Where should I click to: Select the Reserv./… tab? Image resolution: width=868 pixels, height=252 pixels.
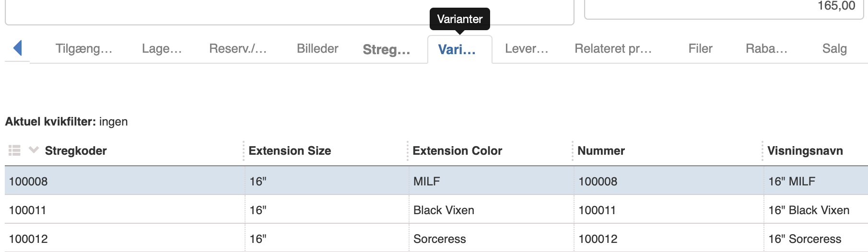coord(238,48)
